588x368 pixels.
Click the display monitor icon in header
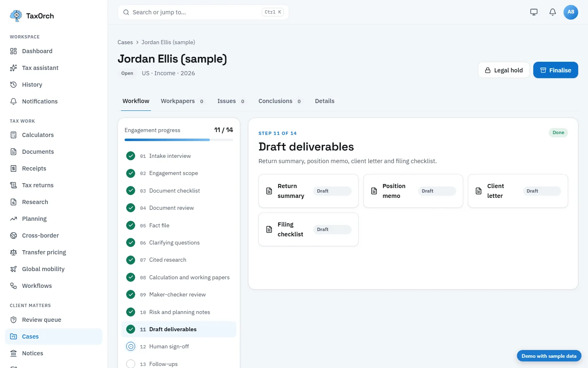pos(534,12)
